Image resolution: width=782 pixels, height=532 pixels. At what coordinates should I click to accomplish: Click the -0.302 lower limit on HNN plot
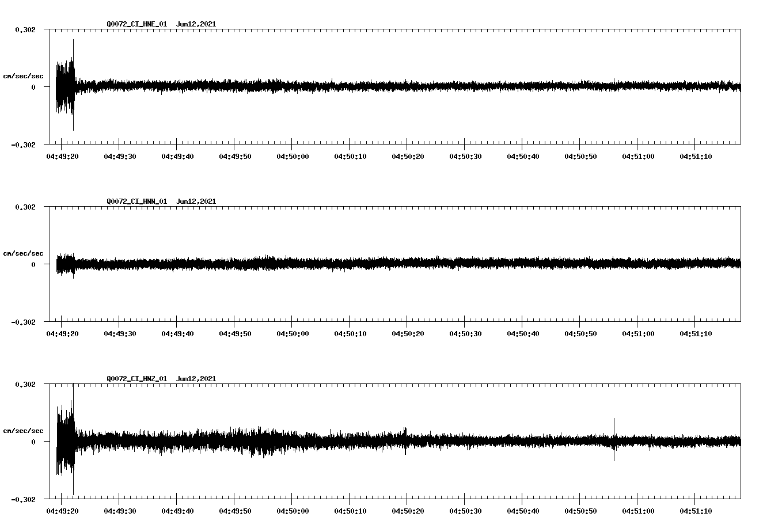coord(23,322)
